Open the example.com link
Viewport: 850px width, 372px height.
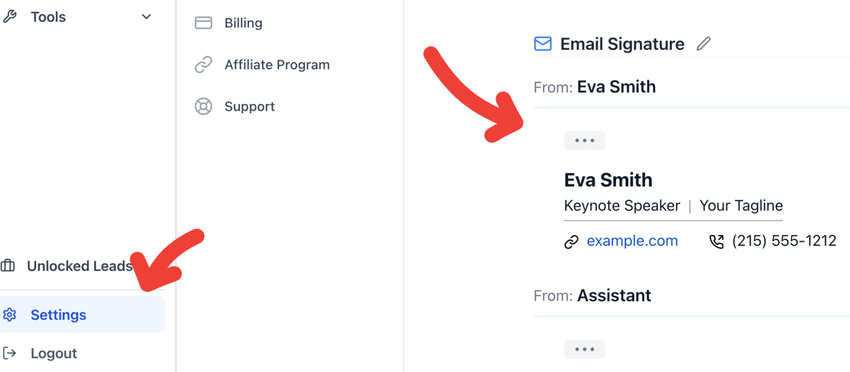click(632, 241)
